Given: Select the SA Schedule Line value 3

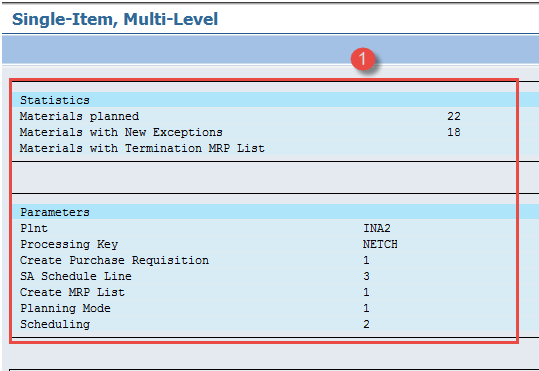Looking at the screenshot, I should (366, 276).
